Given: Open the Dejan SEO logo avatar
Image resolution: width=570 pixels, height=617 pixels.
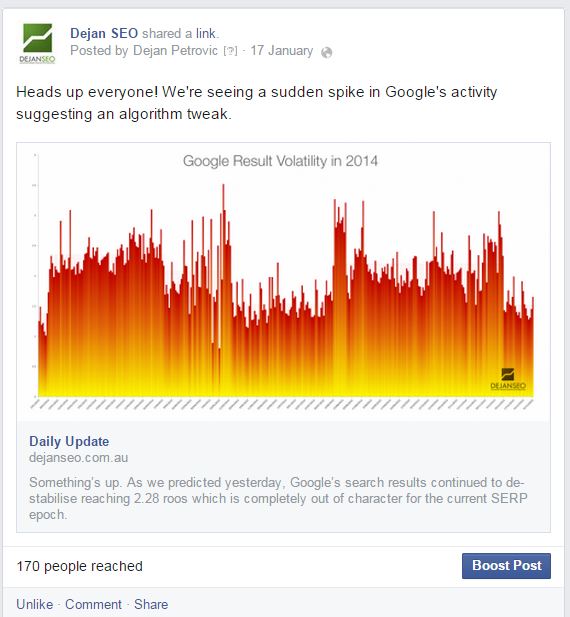Looking at the screenshot, I should point(37,43).
